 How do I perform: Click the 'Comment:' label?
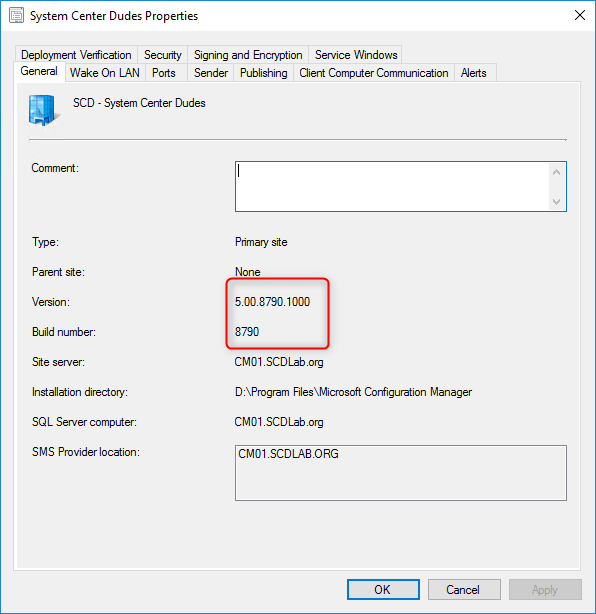click(x=55, y=168)
